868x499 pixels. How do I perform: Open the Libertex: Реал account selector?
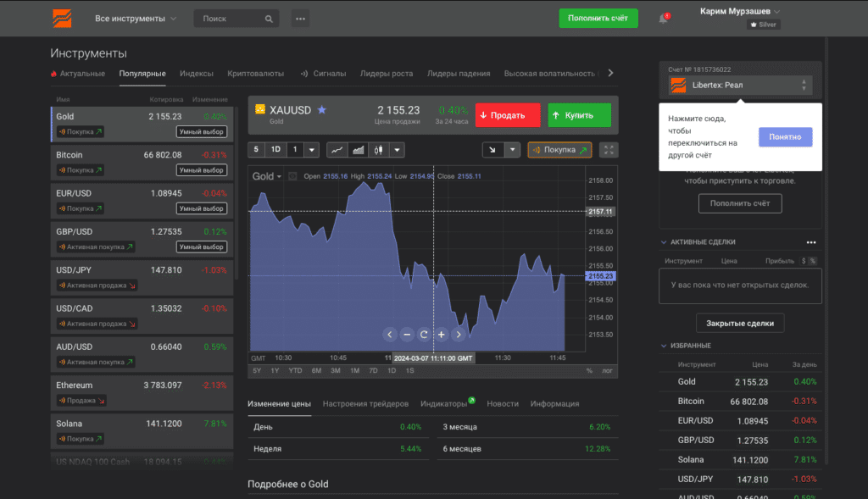click(739, 86)
